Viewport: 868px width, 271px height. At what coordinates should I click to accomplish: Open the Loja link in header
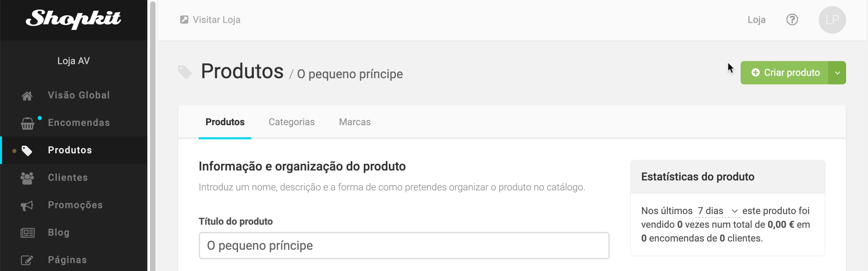(x=756, y=20)
